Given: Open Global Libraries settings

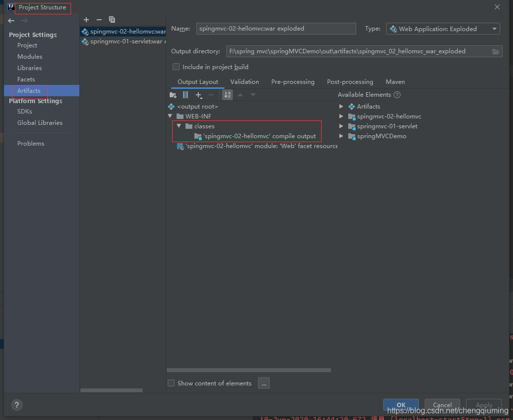Looking at the screenshot, I should (x=40, y=123).
